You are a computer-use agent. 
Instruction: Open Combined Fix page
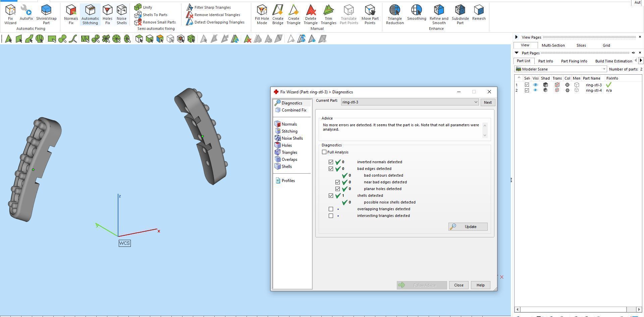pos(291,110)
